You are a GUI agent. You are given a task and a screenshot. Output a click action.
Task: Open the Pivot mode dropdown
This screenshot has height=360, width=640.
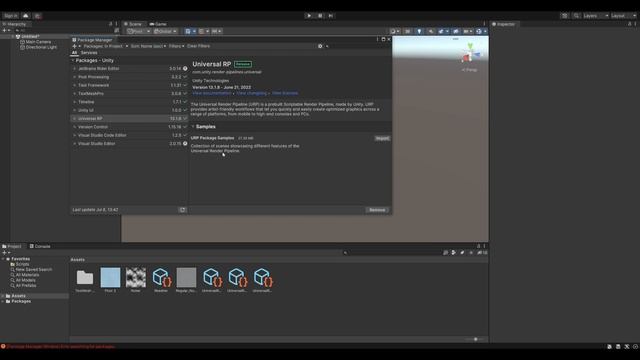(138, 31)
